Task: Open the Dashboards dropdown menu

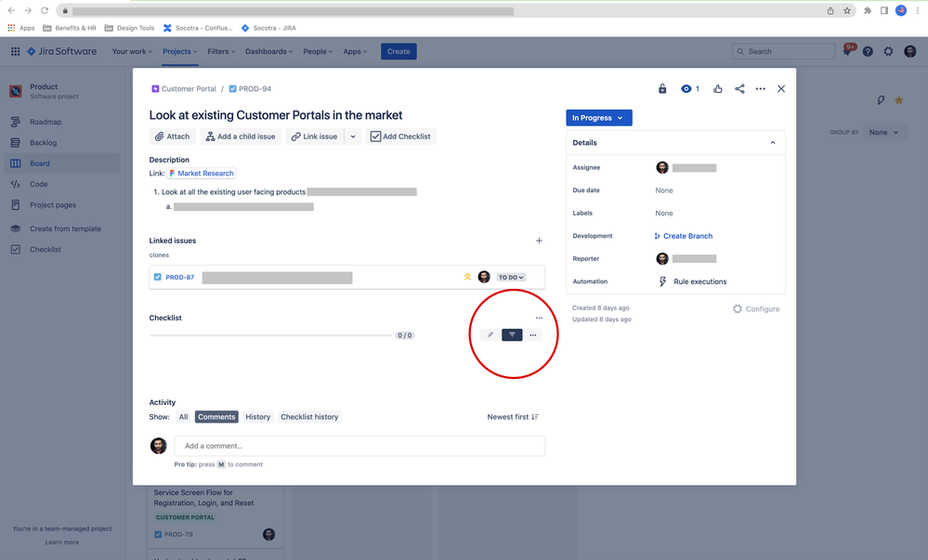Action: click(x=269, y=51)
